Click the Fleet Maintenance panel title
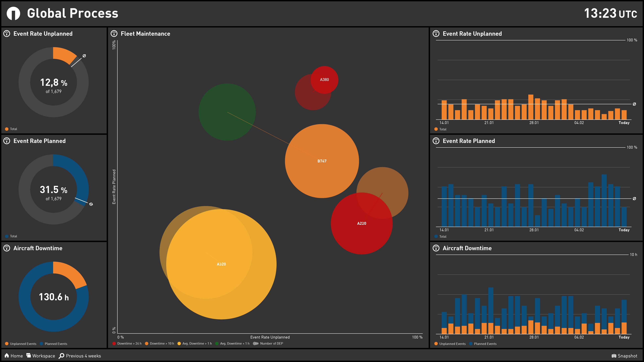Viewport: 644px width, 362px height. 145,34
